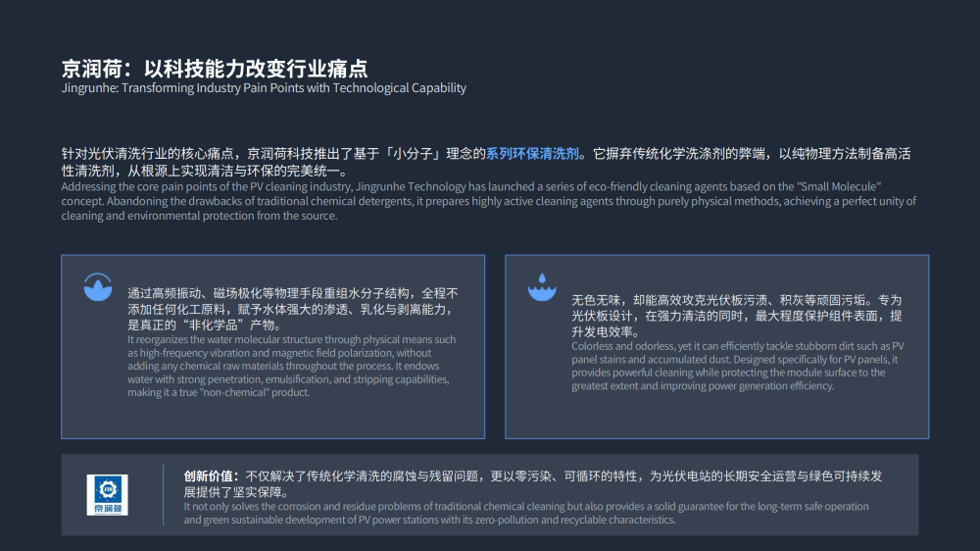
Task: Click left card text 通过高频振动、磁场极化
Action: (x=293, y=309)
